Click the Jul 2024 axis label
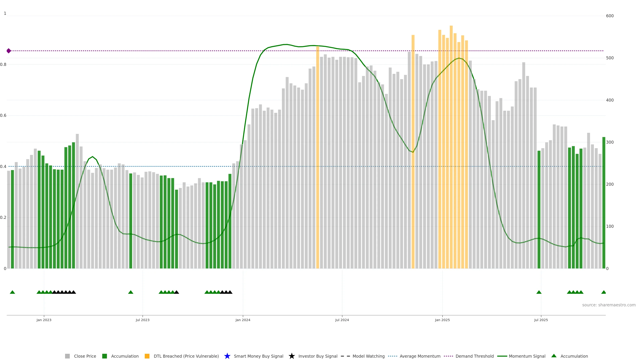 tap(342, 320)
